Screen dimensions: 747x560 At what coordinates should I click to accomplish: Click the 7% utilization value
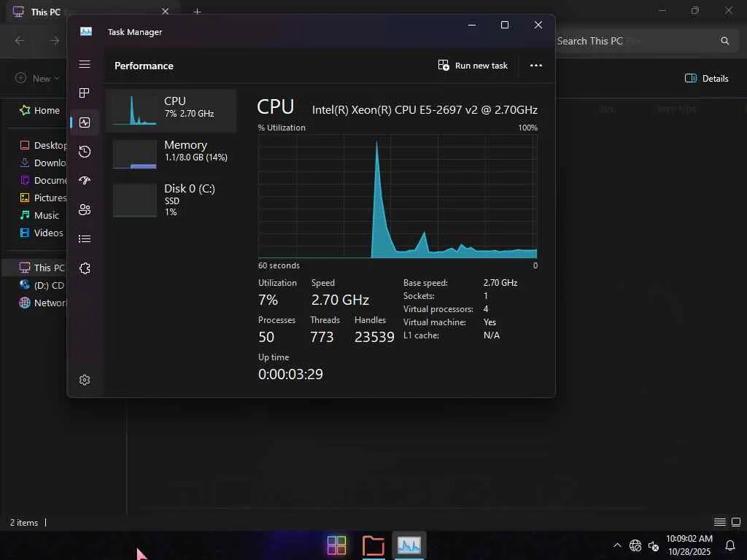pos(268,300)
